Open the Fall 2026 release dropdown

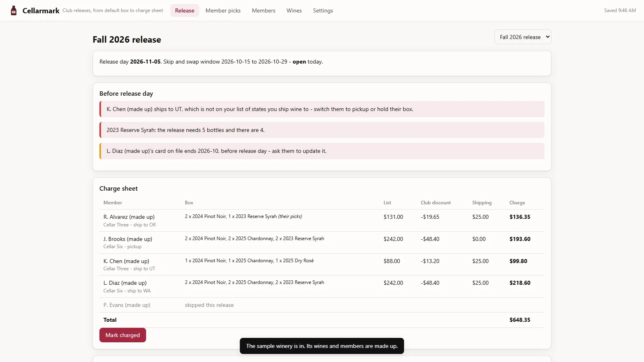tap(522, 37)
